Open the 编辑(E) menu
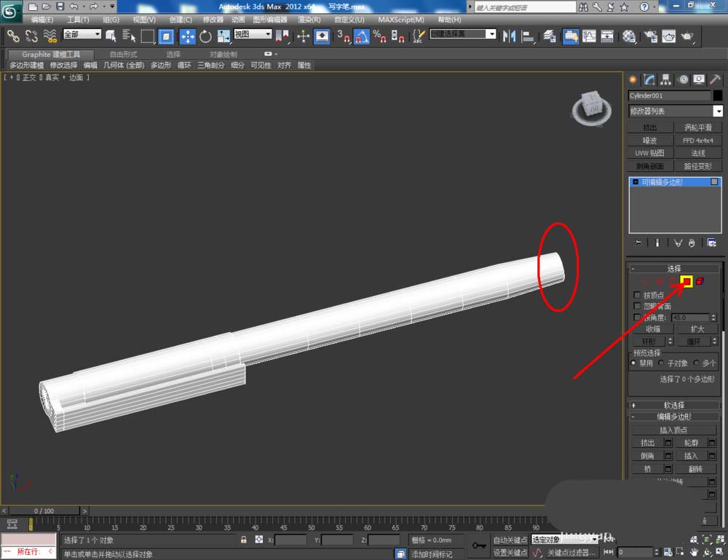Viewport: 728px width, 560px height. click(42, 20)
